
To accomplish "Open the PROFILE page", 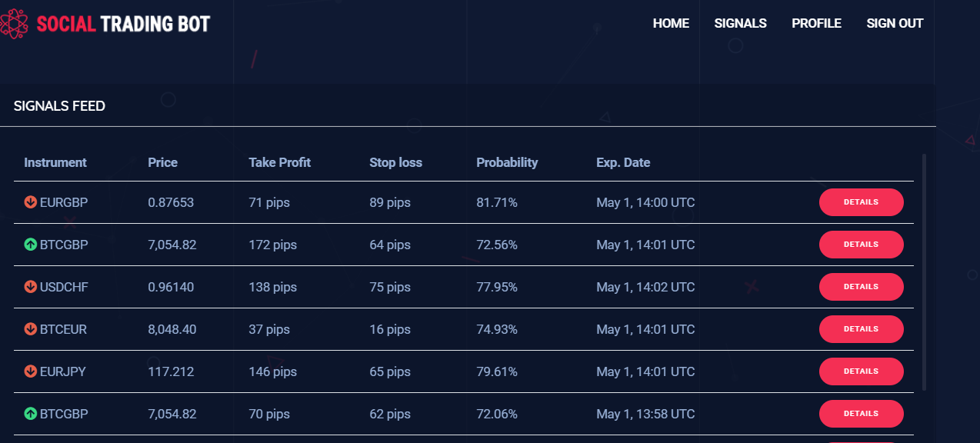I will [x=816, y=24].
